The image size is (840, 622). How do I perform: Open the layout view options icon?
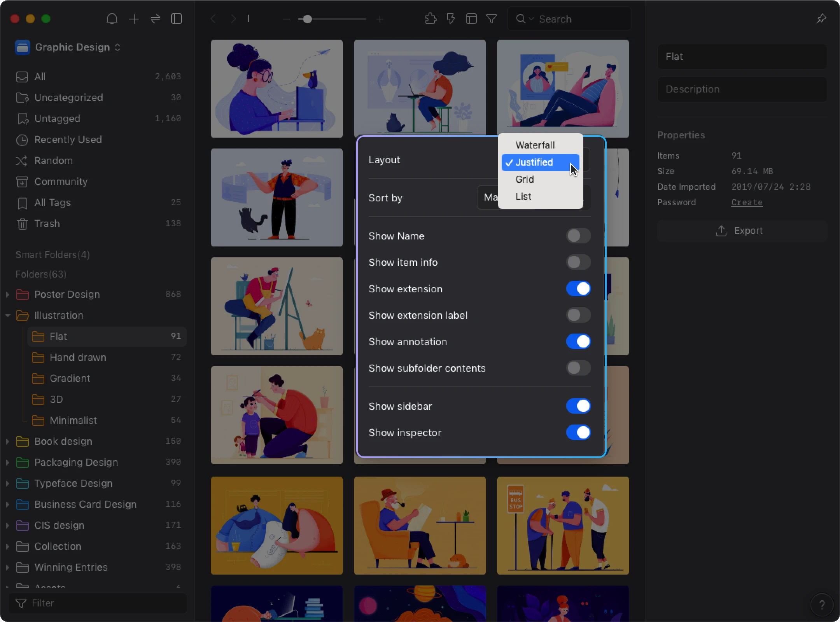click(x=471, y=19)
